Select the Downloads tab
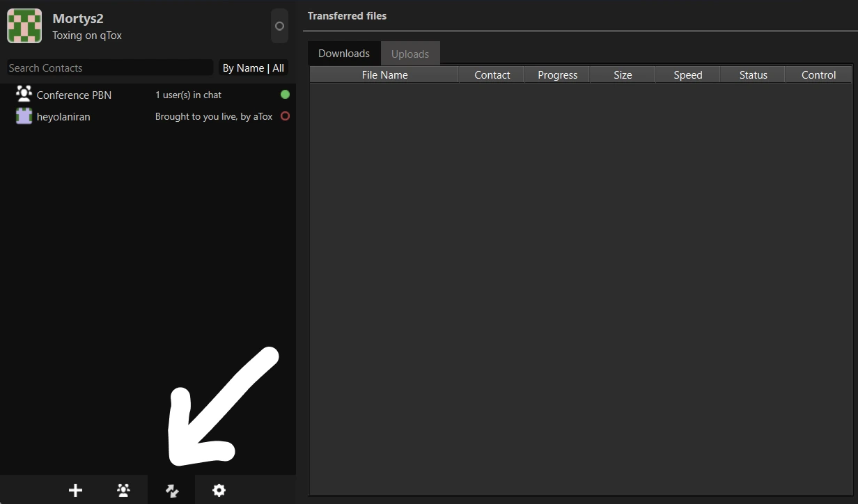858x504 pixels. tap(344, 54)
